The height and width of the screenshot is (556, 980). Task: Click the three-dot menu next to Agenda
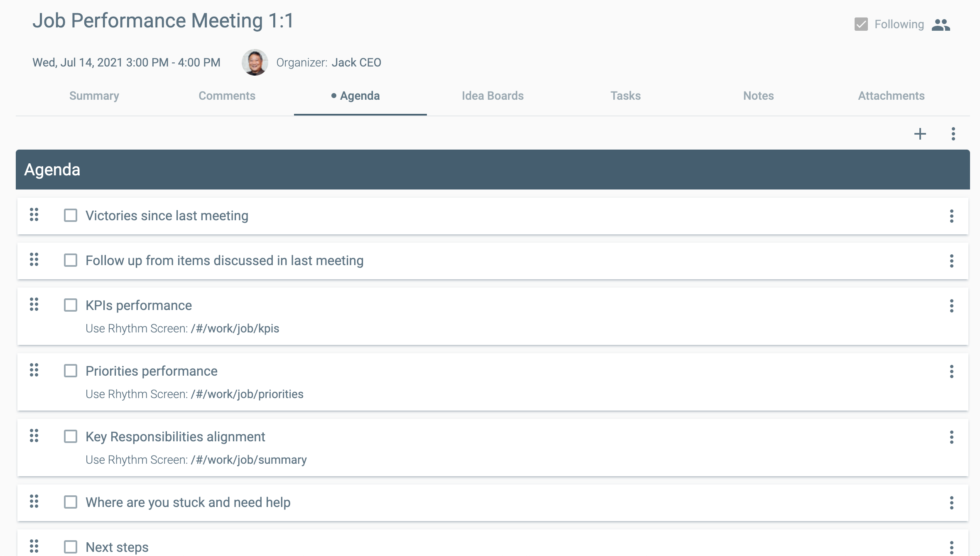[x=954, y=133]
